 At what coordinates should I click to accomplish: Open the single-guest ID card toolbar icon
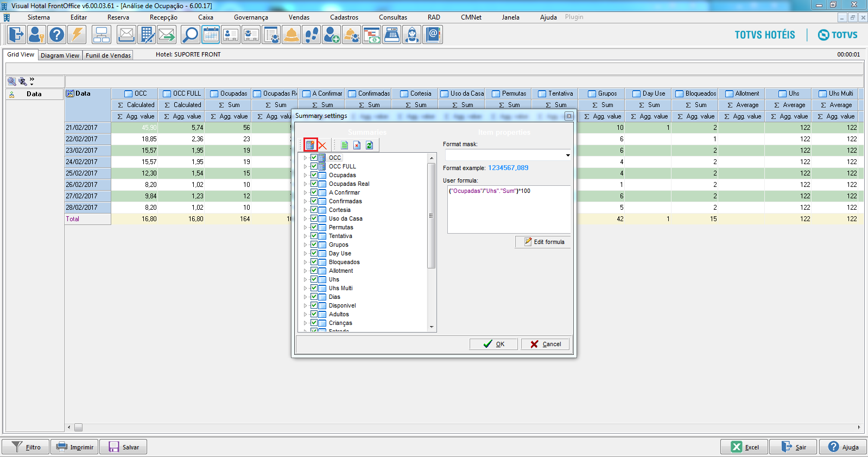(231, 35)
